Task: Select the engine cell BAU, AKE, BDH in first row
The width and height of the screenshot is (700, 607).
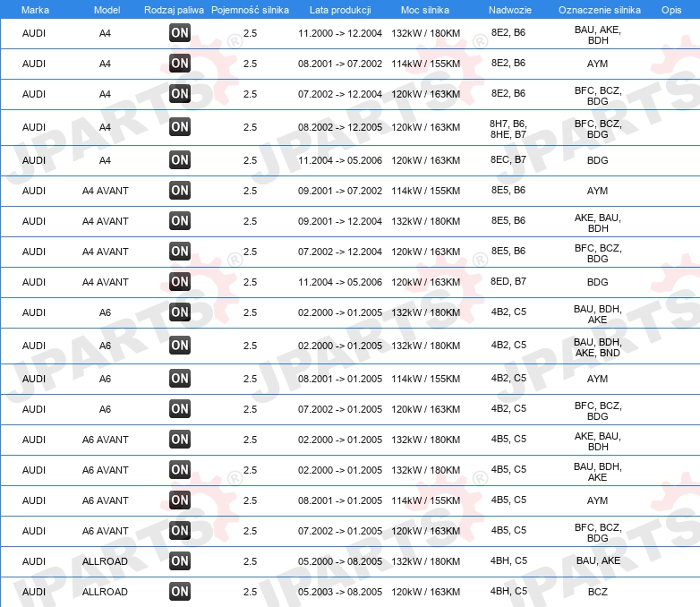Action: [x=598, y=35]
